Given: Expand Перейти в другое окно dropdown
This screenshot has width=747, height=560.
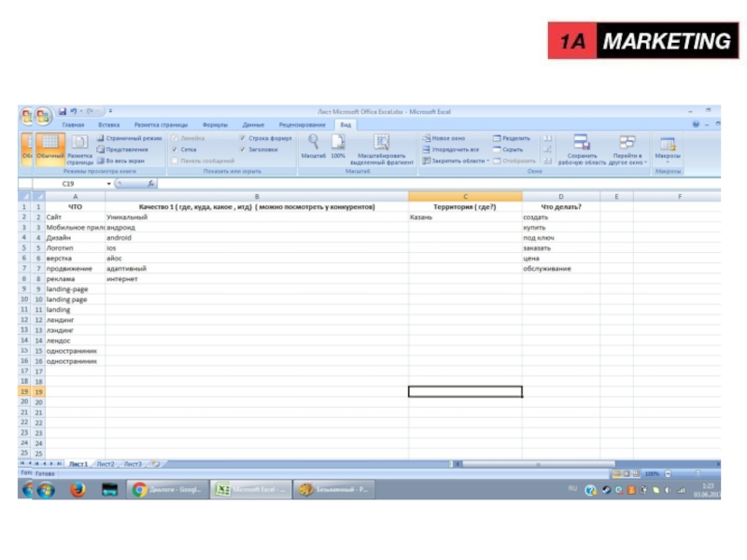Looking at the screenshot, I should 645,162.
